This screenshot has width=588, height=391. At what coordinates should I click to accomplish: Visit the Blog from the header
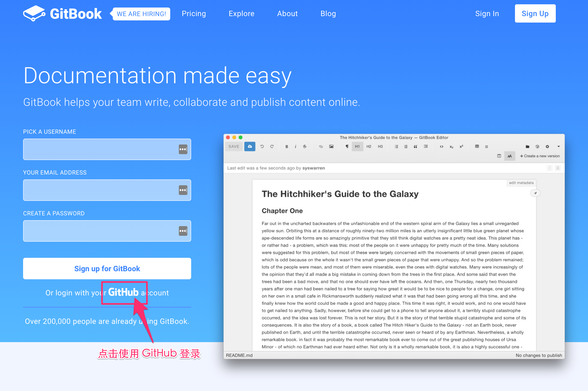[x=328, y=13]
